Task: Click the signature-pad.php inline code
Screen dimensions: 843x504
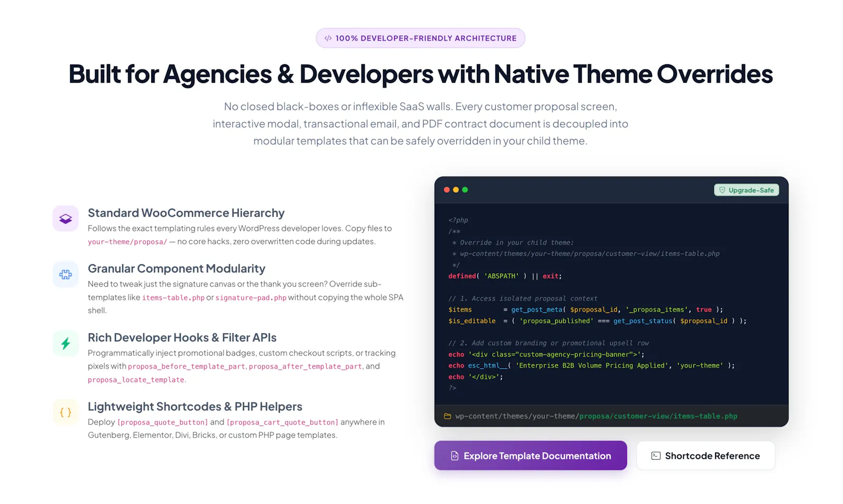Action: (251, 298)
